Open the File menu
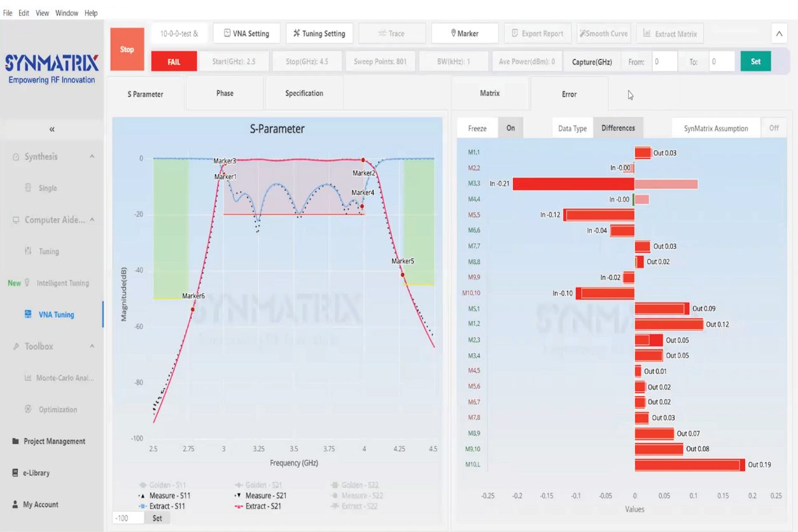 coord(8,13)
